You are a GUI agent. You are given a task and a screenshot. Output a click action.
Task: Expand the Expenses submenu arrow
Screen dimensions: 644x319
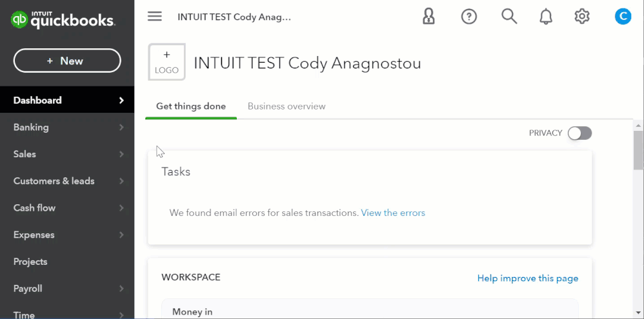(x=121, y=235)
